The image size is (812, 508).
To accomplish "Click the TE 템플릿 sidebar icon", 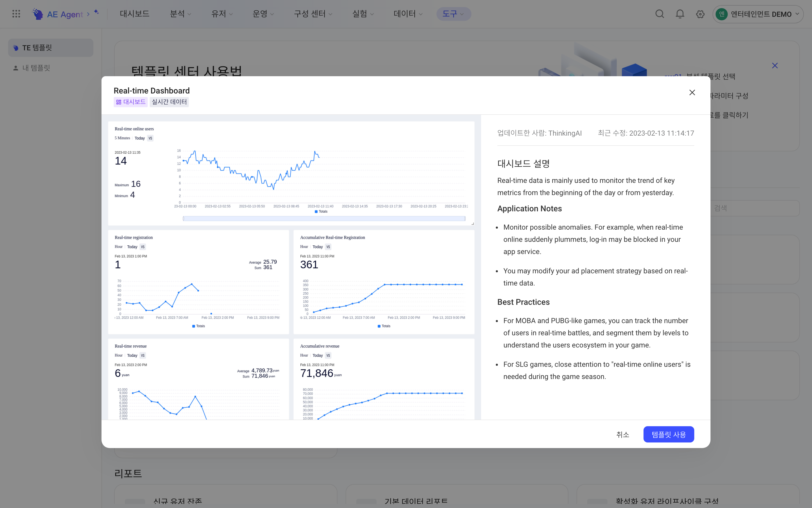I will 15,48.
